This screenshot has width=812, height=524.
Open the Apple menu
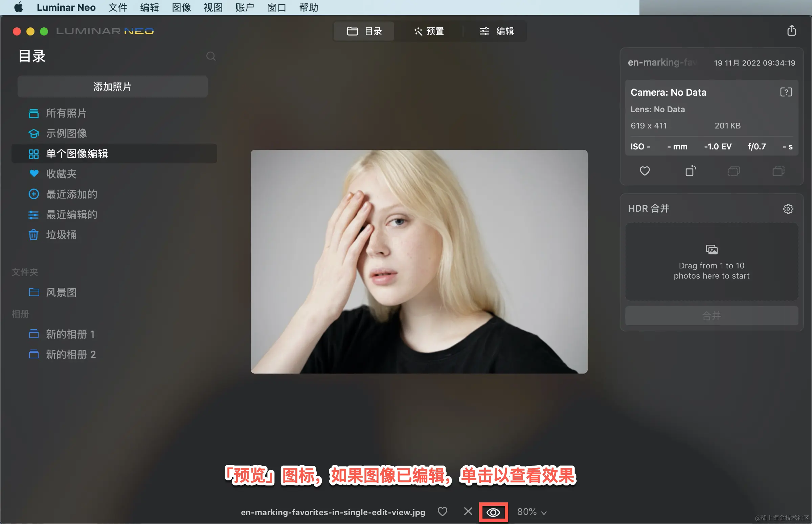pyautogui.click(x=18, y=7)
